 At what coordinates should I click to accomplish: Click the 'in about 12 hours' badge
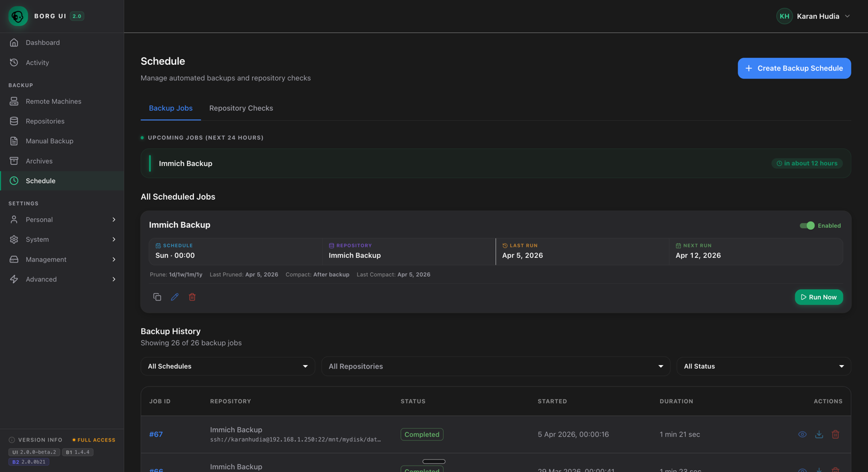[x=807, y=164]
